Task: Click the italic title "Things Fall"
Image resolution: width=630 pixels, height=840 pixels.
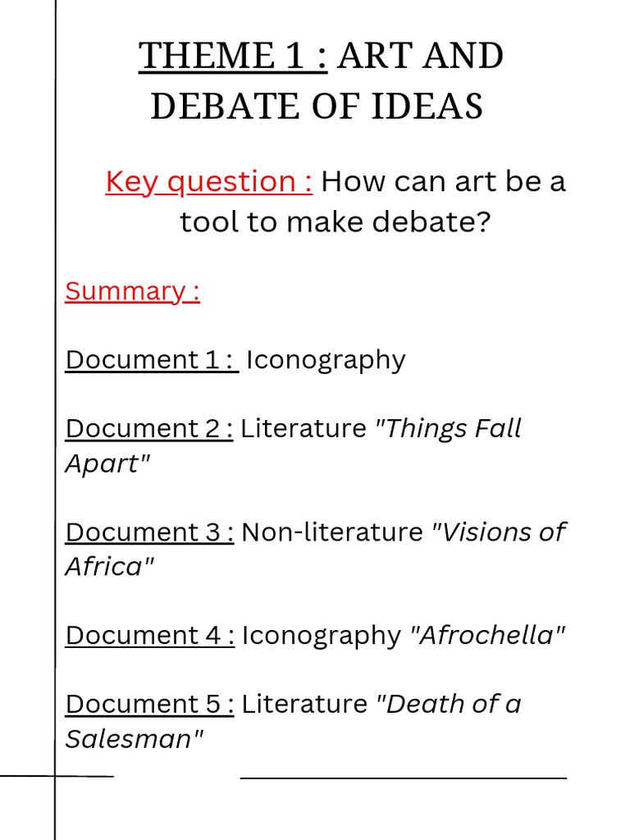Action: pyautogui.click(x=448, y=428)
